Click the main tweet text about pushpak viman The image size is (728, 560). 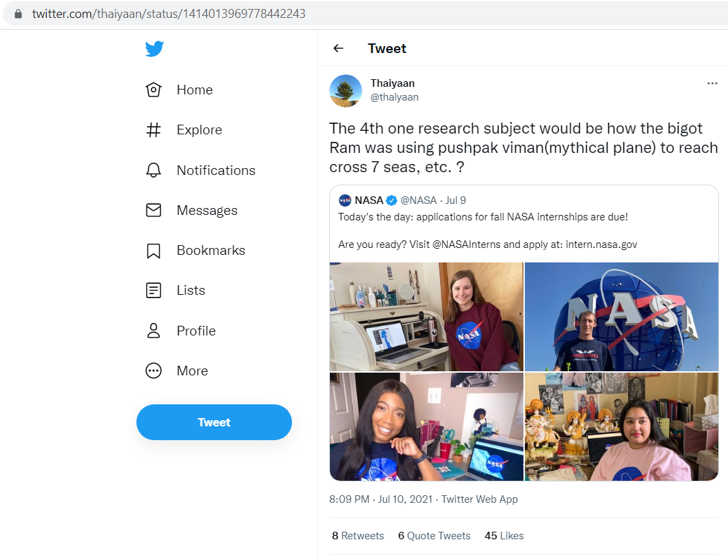click(523, 147)
